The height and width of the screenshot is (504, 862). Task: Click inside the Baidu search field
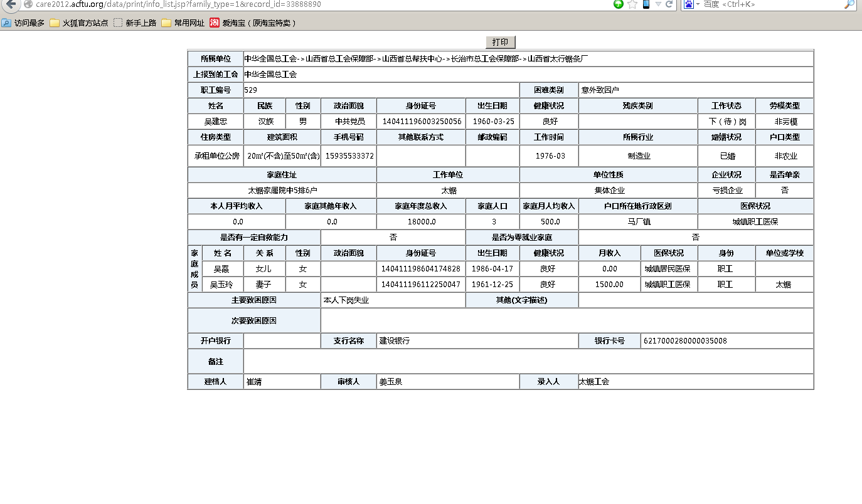[772, 4]
